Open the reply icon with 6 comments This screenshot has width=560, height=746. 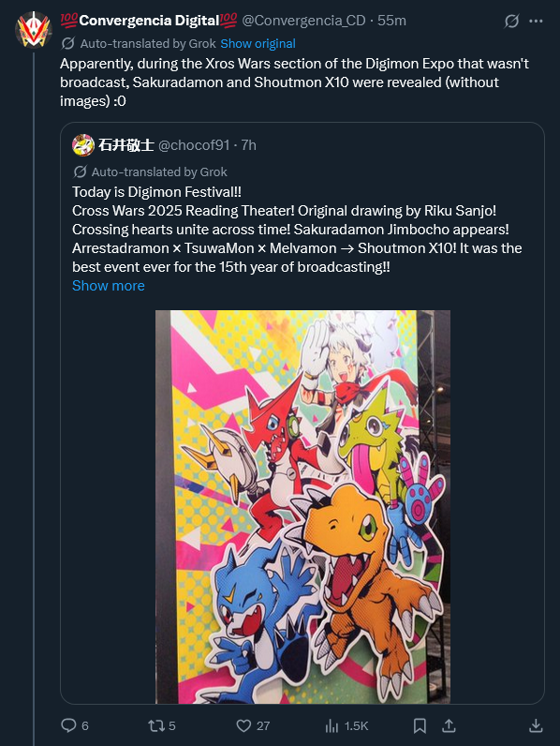75,725
